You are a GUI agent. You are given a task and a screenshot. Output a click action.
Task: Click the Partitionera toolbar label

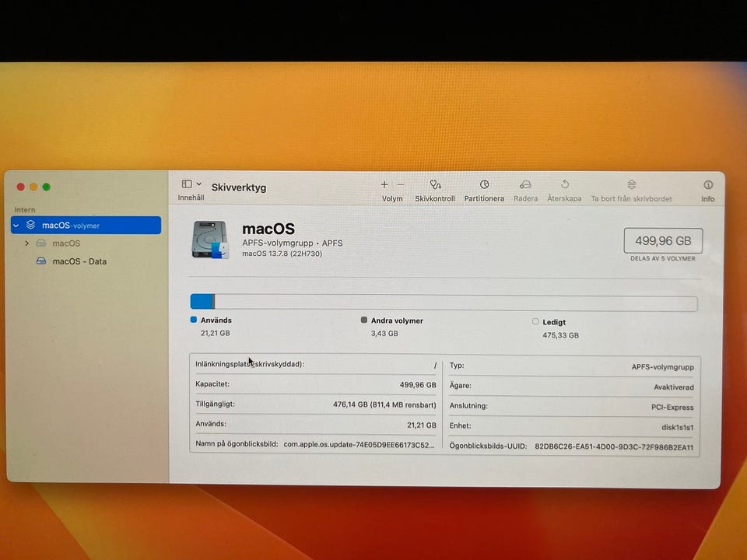(x=484, y=198)
